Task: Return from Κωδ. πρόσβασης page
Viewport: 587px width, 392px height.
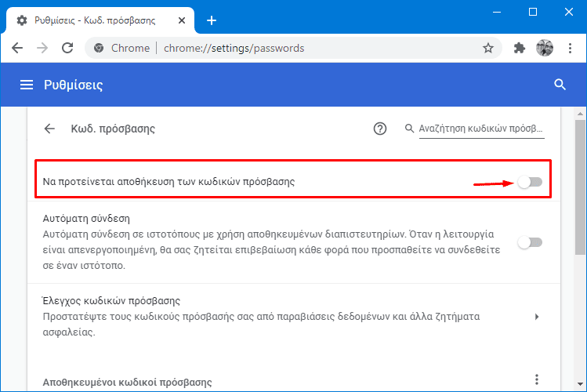Action: (49, 129)
